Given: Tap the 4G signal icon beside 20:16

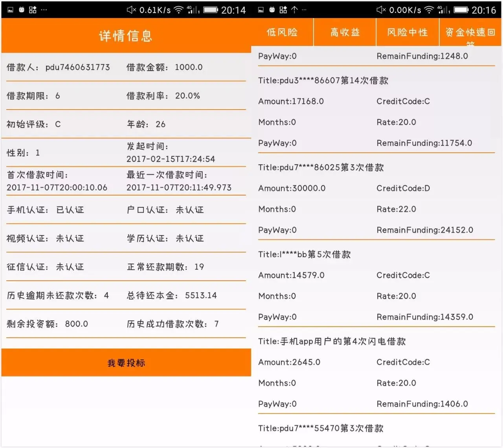Looking at the screenshot, I should click(x=444, y=10).
